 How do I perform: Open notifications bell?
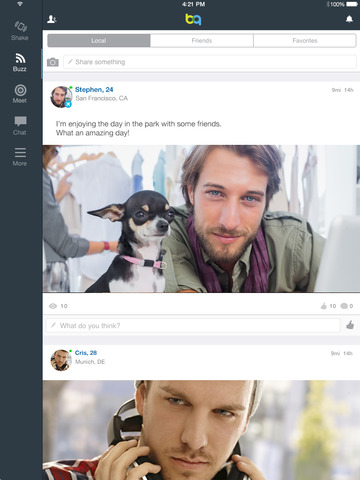349,19
